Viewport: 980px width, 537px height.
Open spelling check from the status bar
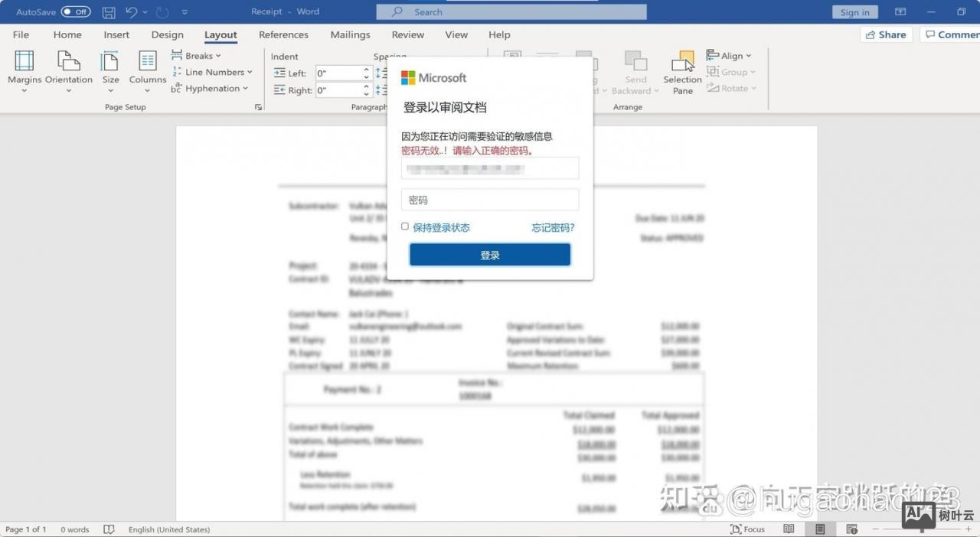pos(109,529)
